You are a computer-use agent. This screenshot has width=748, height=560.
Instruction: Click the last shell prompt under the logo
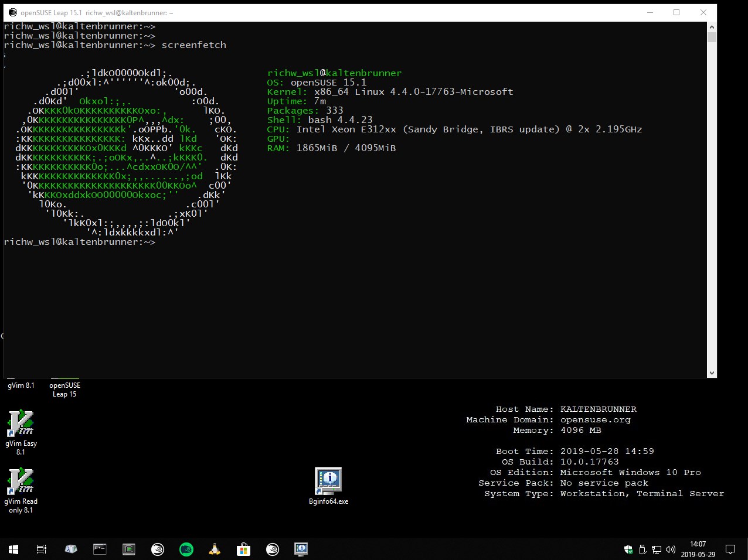[x=80, y=242]
